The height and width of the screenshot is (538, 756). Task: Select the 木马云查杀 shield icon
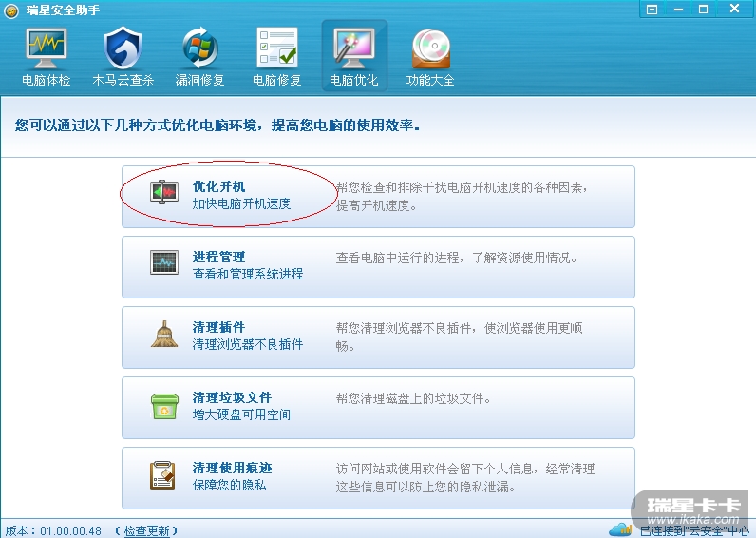click(123, 48)
